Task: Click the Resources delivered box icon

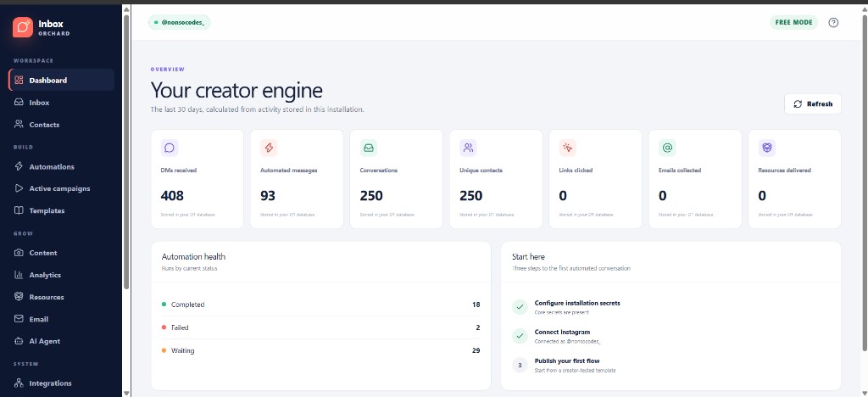Action: [767, 148]
